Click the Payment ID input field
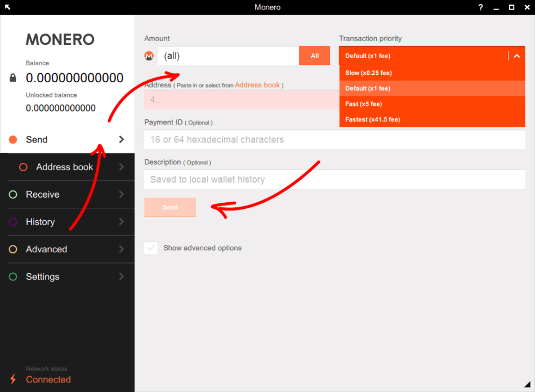This screenshot has height=392, width=535. [x=335, y=140]
